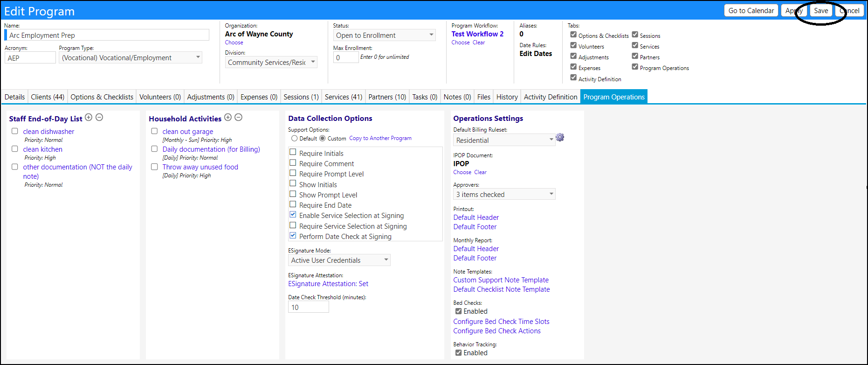
Task: Open Custom Support Note Template
Action: click(501, 280)
